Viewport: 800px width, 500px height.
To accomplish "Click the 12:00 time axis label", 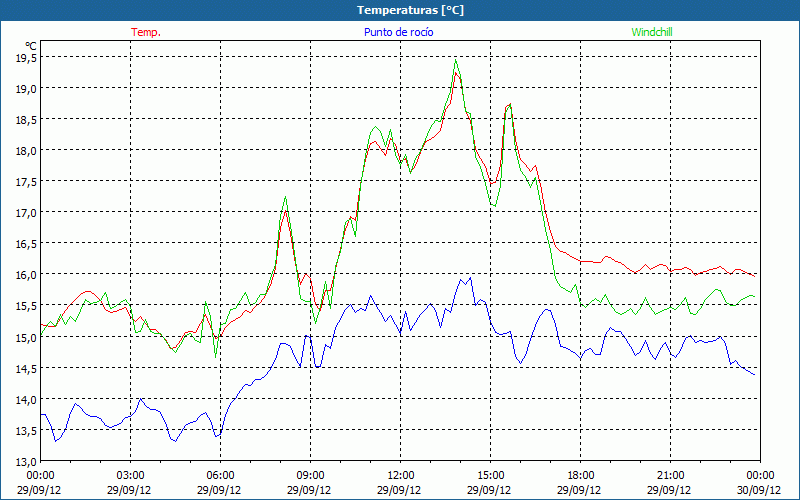I will pyautogui.click(x=400, y=476).
